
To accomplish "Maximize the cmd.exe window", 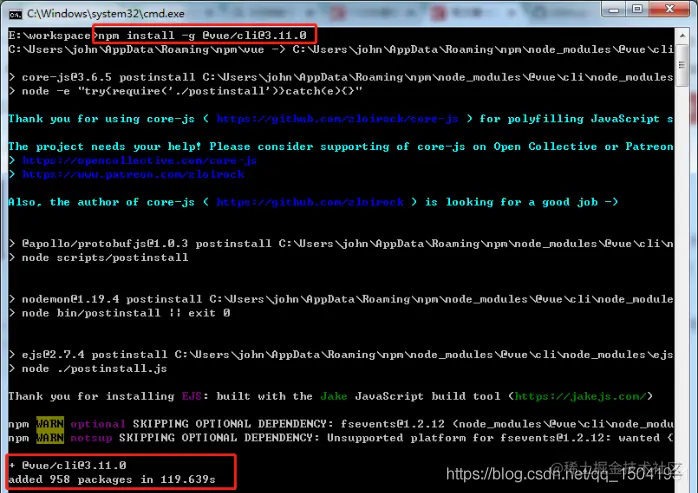I will pos(637,9).
